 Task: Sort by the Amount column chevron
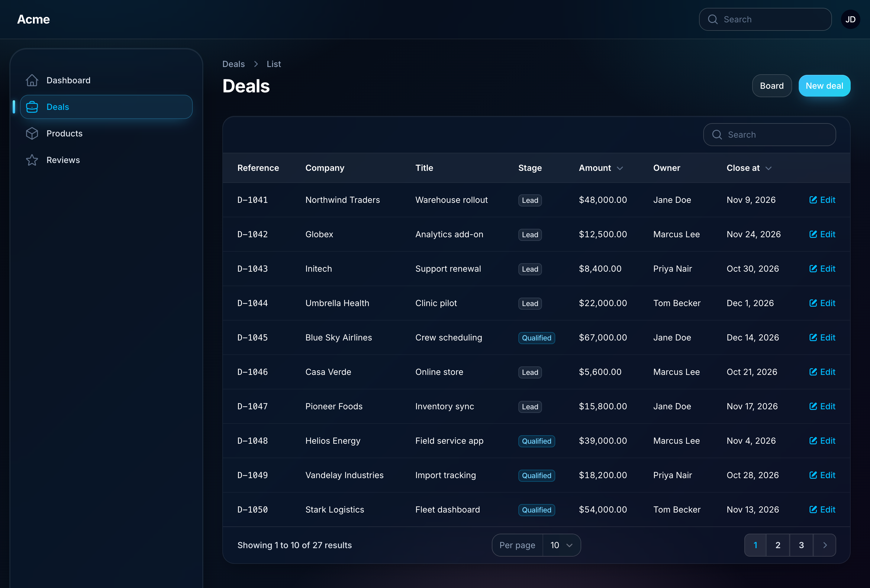point(620,168)
